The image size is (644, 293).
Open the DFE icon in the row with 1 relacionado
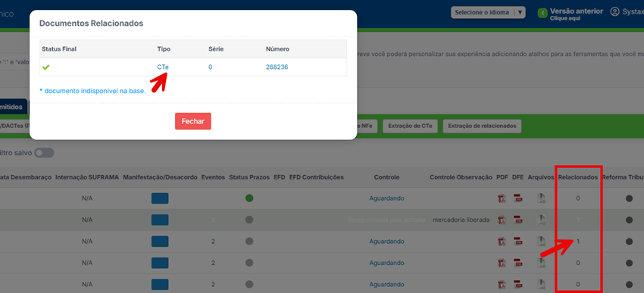[x=518, y=242]
